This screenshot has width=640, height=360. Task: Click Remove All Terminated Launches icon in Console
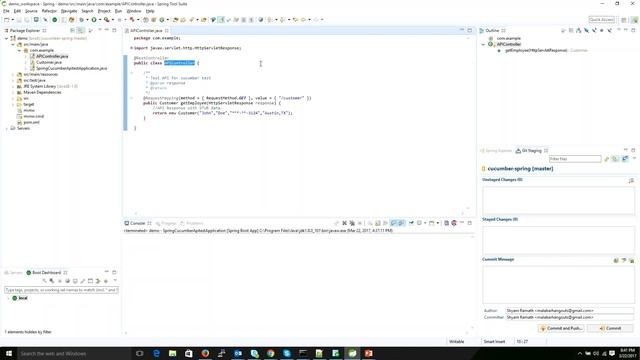pos(352,223)
